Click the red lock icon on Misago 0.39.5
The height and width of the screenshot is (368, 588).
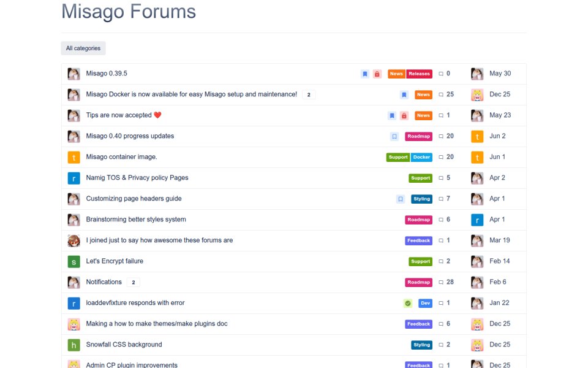(x=377, y=74)
